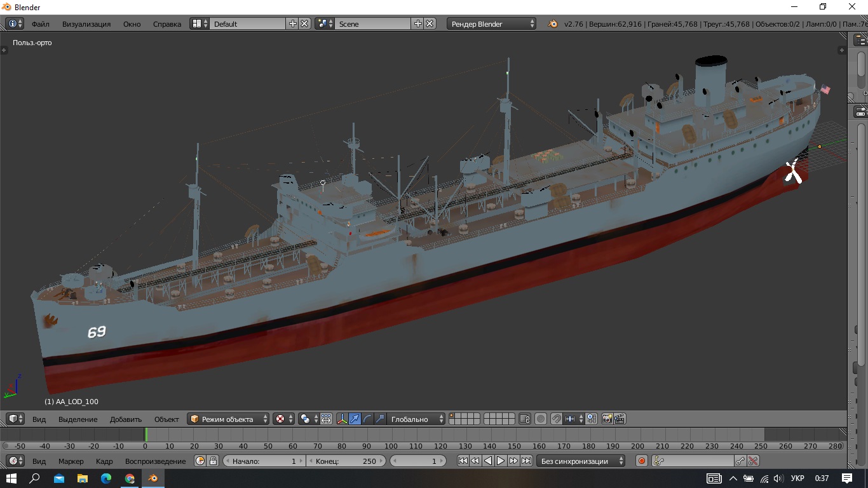Select the rotate manipulator arc

point(368,419)
